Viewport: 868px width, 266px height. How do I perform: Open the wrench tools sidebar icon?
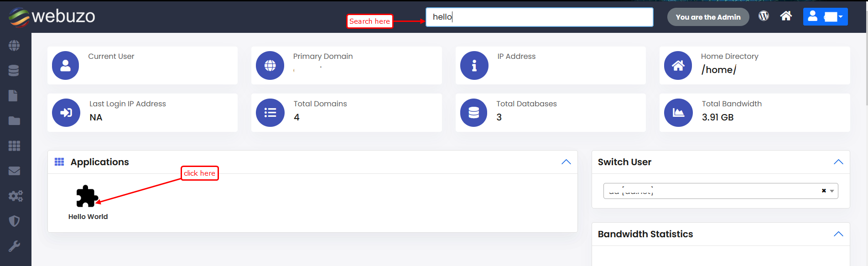(x=14, y=246)
